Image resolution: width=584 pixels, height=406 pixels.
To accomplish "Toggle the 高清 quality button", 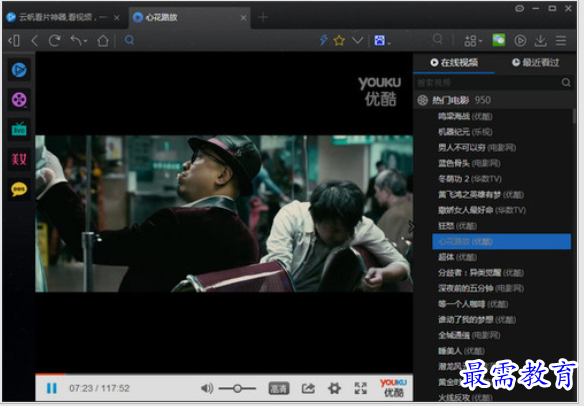I will click(279, 388).
